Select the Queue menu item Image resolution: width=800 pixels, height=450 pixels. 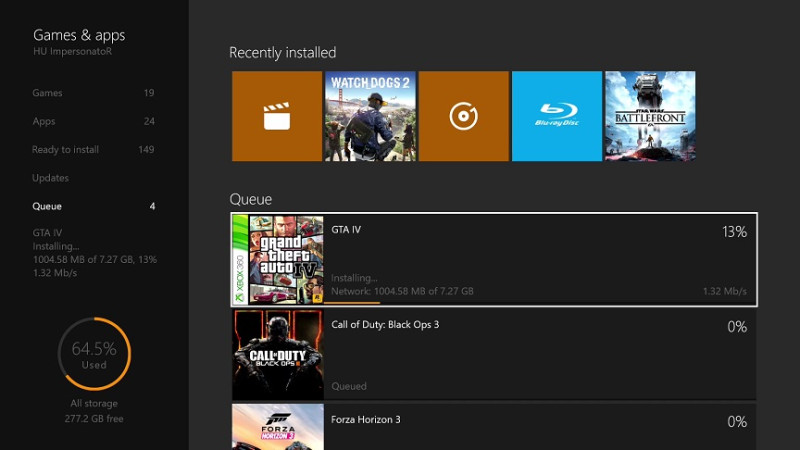click(47, 206)
